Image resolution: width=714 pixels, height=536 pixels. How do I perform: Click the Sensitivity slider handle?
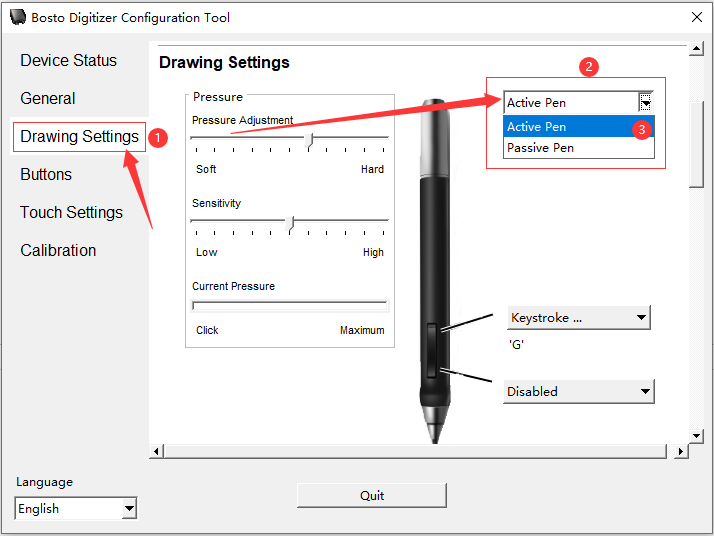291,224
